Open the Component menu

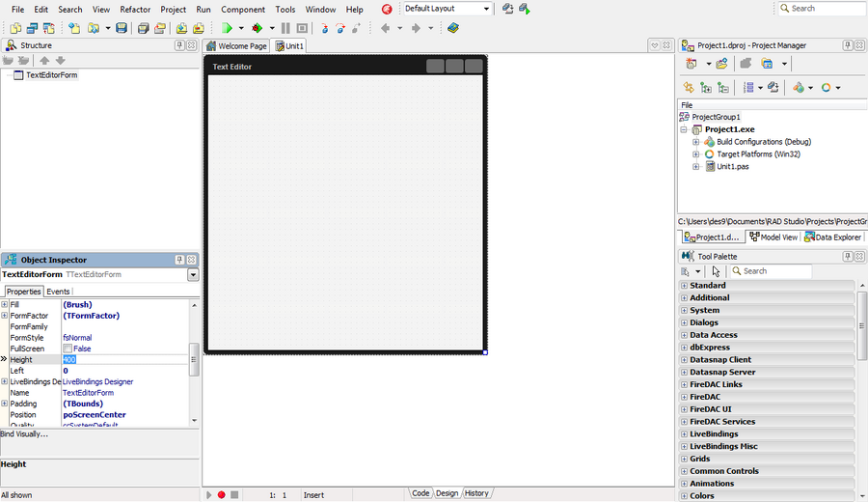click(x=243, y=10)
